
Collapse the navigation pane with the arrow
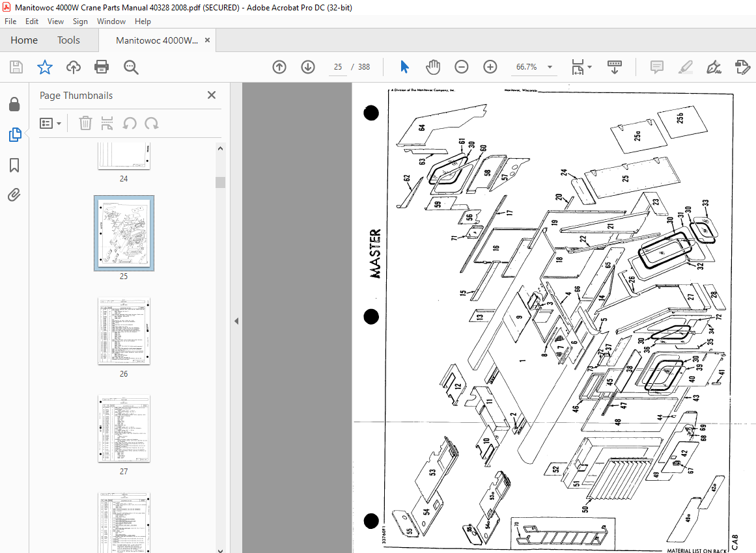(236, 321)
